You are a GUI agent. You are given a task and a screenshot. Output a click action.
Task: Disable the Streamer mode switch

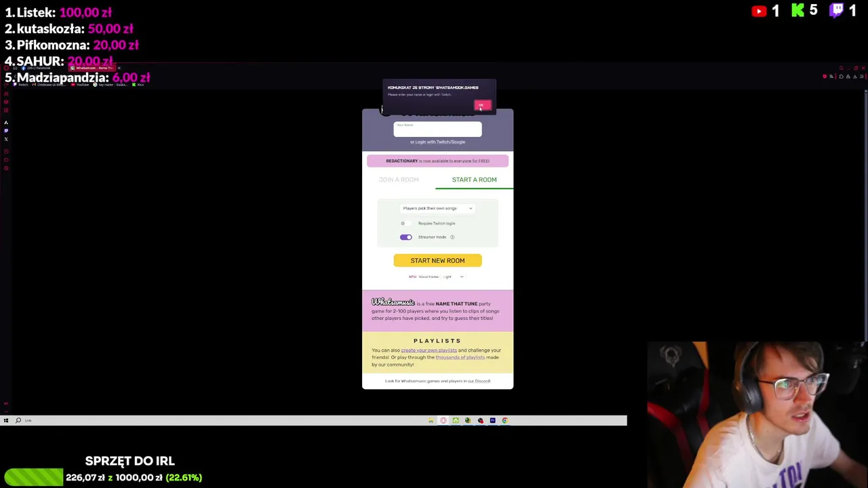pos(406,237)
